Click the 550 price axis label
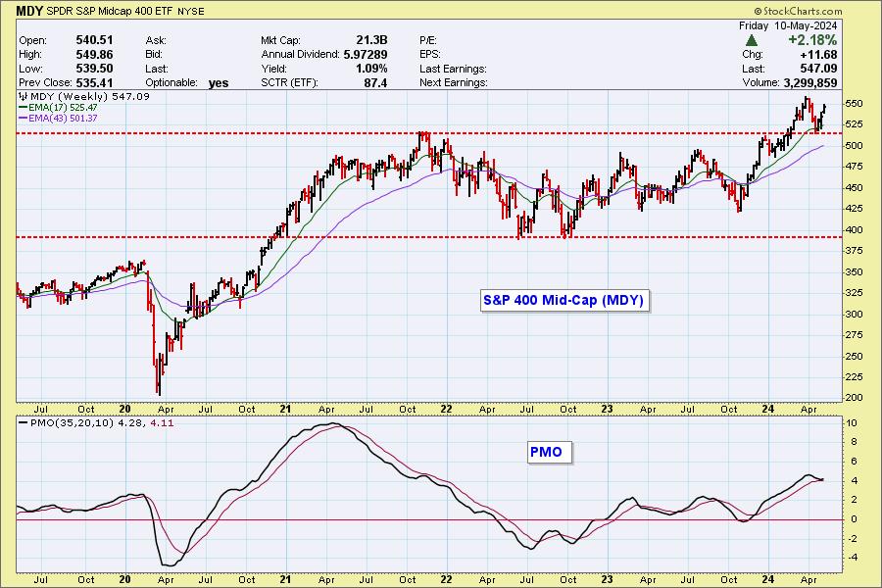The width and height of the screenshot is (882, 588). click(854, 104)
